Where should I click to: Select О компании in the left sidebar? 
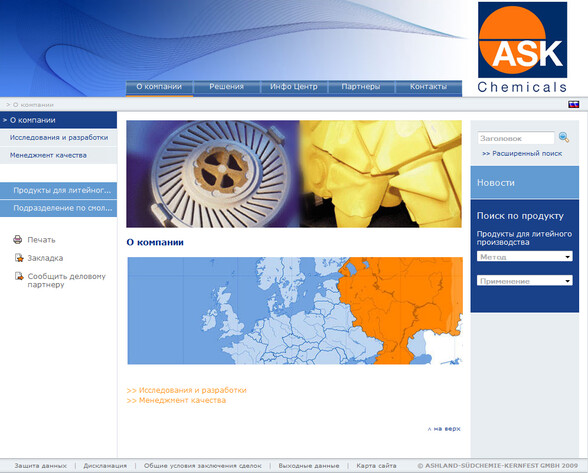click(x=58, y=120)
